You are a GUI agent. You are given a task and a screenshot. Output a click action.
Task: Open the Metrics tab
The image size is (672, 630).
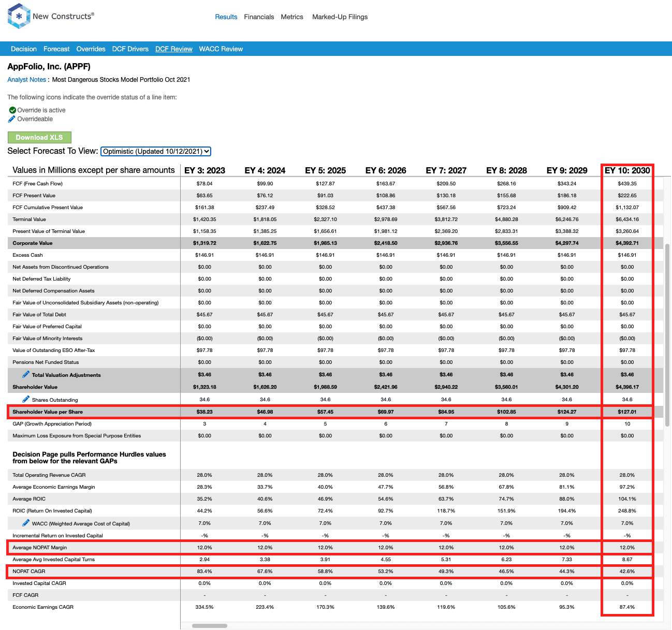(x=292, y=17)
